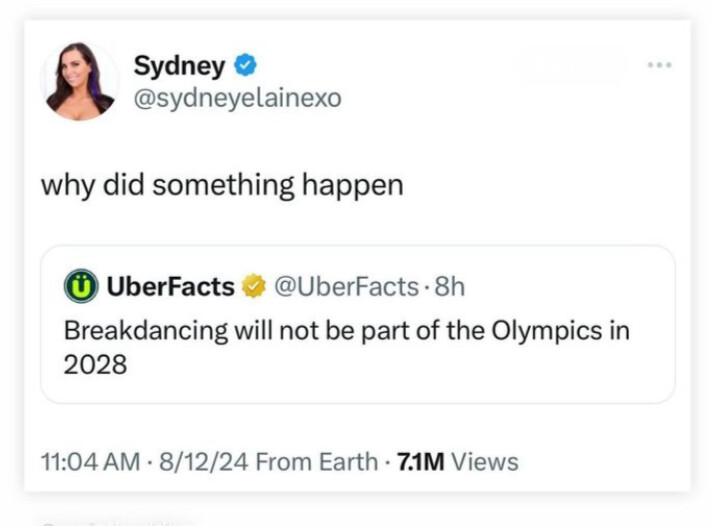Open the three-dot more options menu
This screenshot has height=526, width=713.
click(x=659, y=66)
